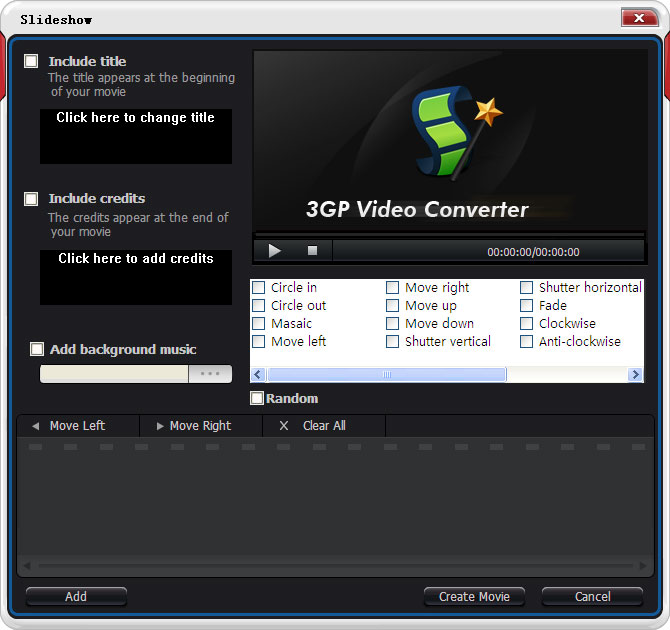Click the Add button
This screenshot has height=630, width=670.
coord(76,596)
